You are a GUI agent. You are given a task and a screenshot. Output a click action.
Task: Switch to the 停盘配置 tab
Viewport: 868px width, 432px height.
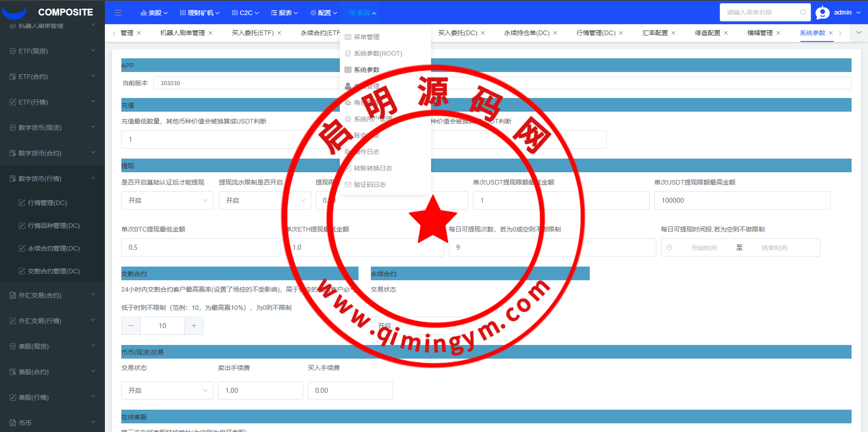tap(707, 33)
